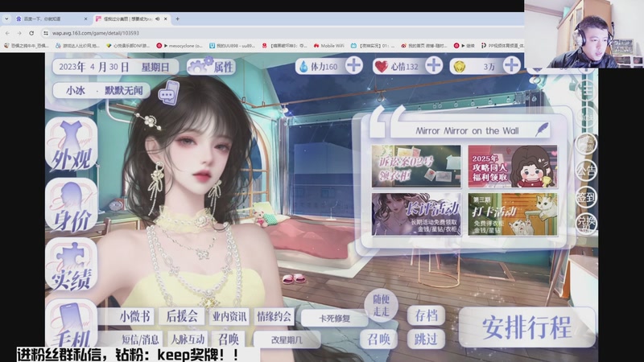Open the 身价 value icon
Screen dimensions: 644x362
tap(72, 206)
